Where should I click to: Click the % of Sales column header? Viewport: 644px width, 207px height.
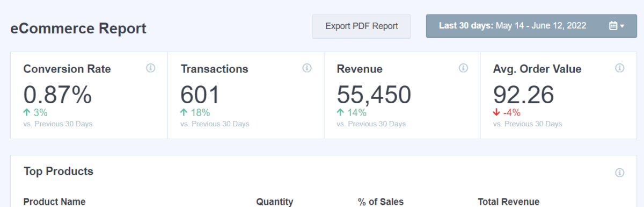[380, 202]
